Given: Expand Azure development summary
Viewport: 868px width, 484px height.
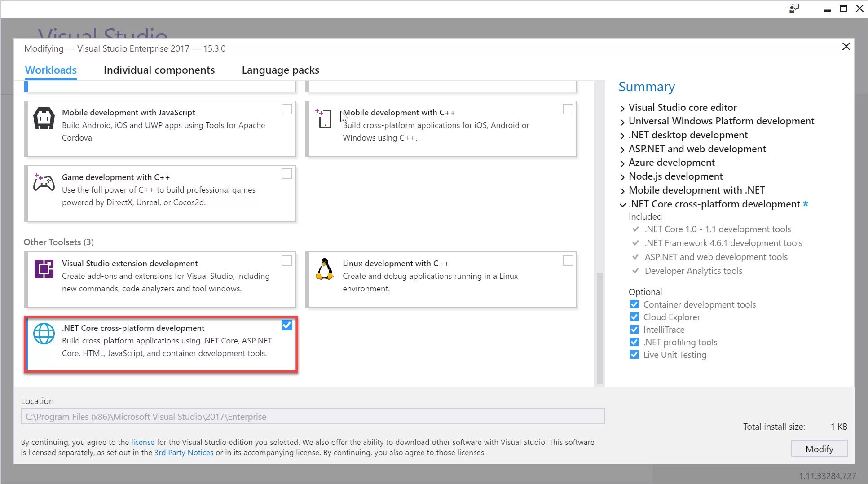Looking at the screenshot, I should tap(622, 163).
